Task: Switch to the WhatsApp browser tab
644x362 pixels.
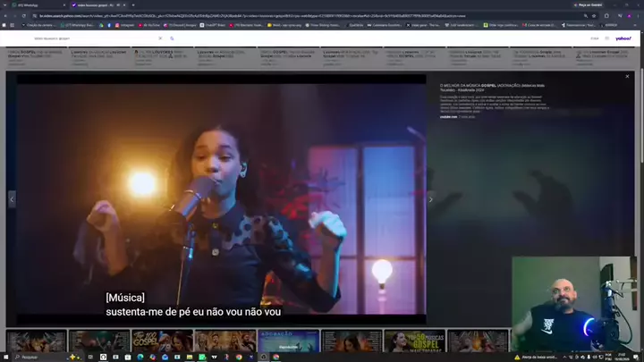Action: click(37, 5)
